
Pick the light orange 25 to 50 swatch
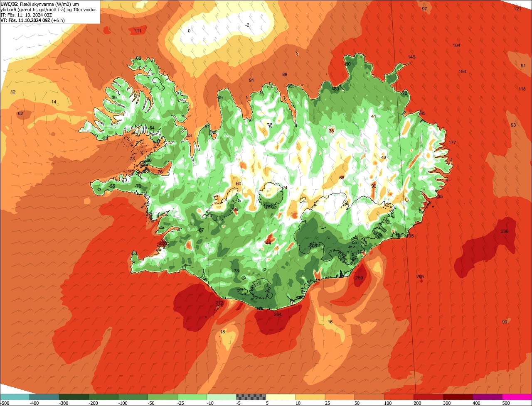(340, 397)
